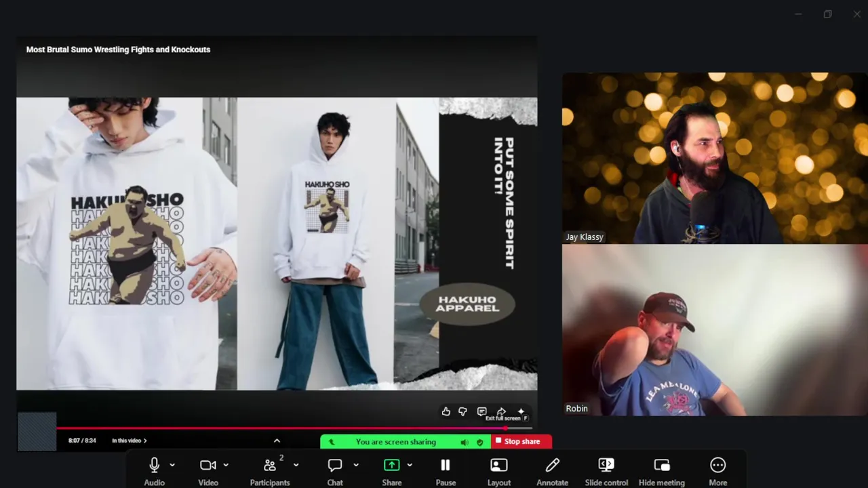This screenshot has height=488, width=868.
Task: Click the sparkle icon in video overlay
Action: 521,411
